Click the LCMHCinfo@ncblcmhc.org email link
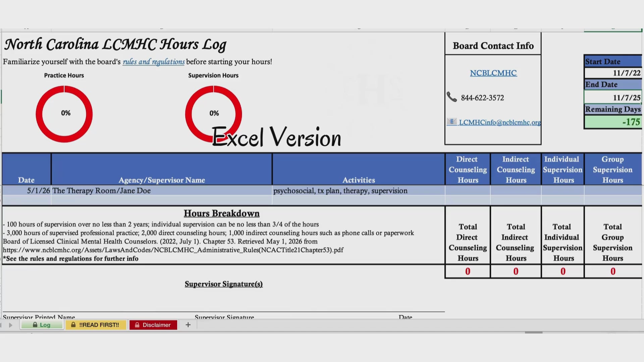This screenshot has width=644, height=362. (x=500, y=122)
